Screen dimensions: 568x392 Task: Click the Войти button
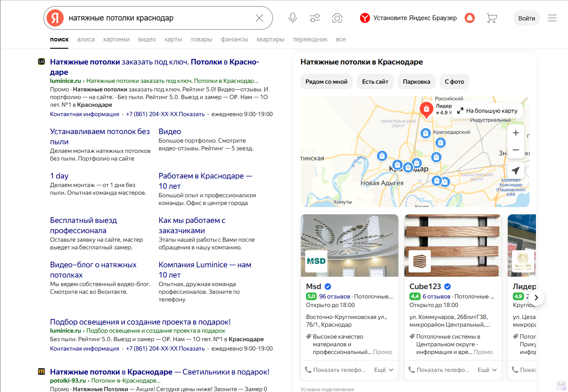coord(527,18)
